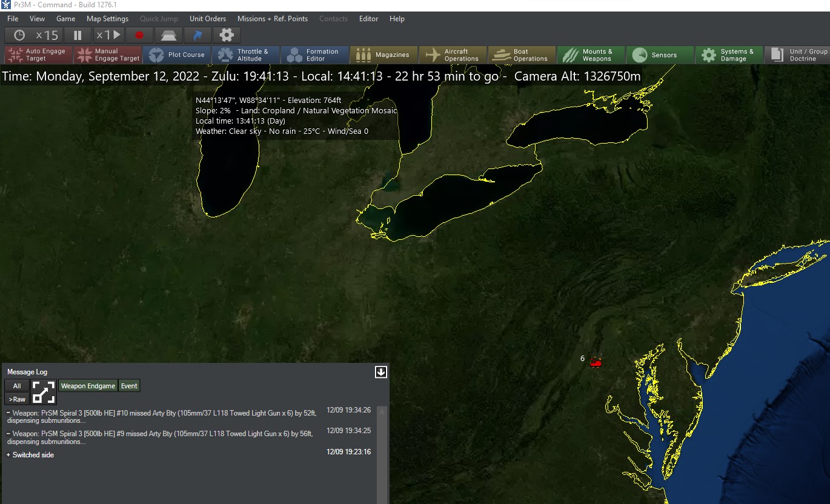Select the Plot Course tool
This screenshot has height=504, width=830.
[177, 55]
